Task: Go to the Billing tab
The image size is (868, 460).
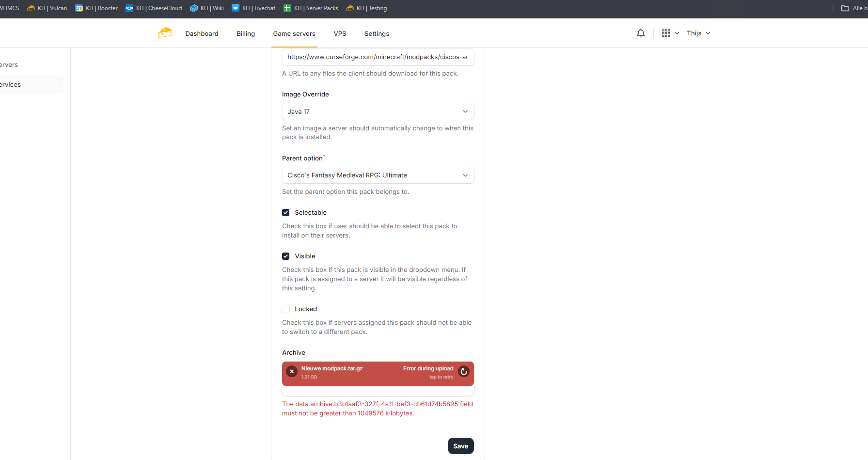Action: point(246,33)
